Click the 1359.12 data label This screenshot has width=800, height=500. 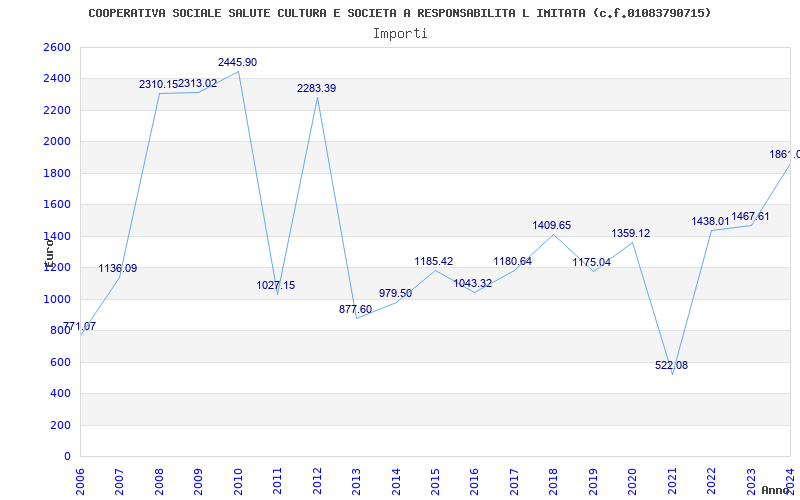click(x=631, y=233)
